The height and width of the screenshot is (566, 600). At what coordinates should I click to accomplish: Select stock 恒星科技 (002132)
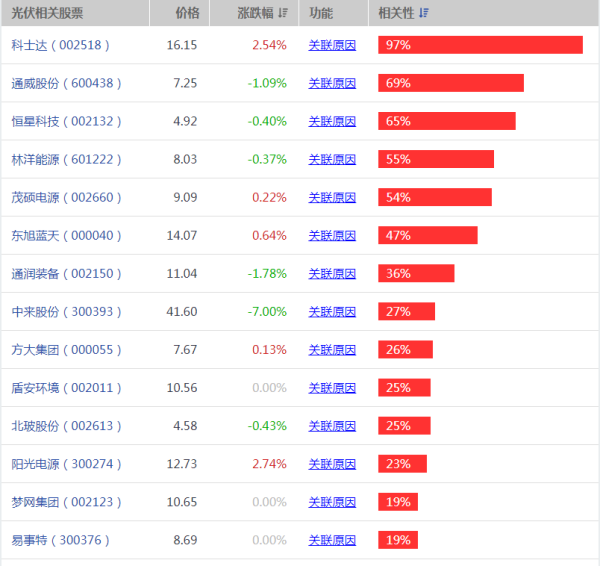point(66,121)
